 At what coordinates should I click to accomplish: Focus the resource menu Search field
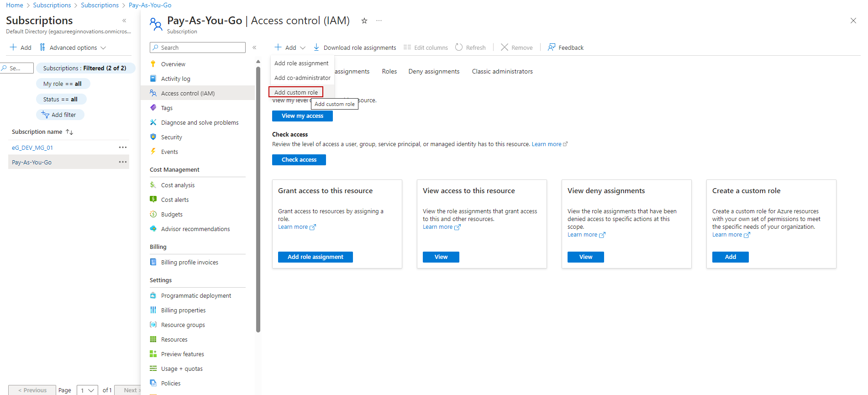198,47
